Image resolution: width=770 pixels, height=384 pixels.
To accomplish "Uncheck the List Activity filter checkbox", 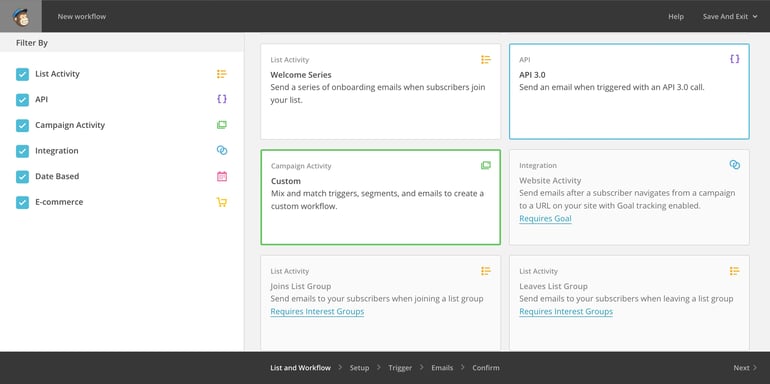I will click(x=23, y=74).
